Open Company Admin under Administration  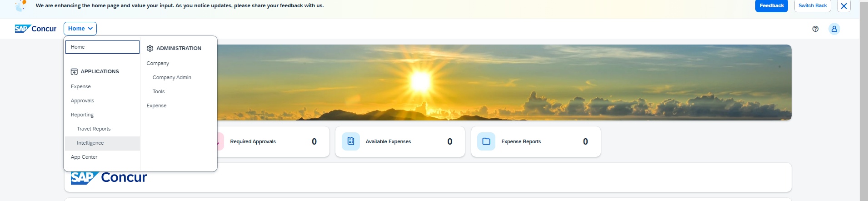(172, 77)
